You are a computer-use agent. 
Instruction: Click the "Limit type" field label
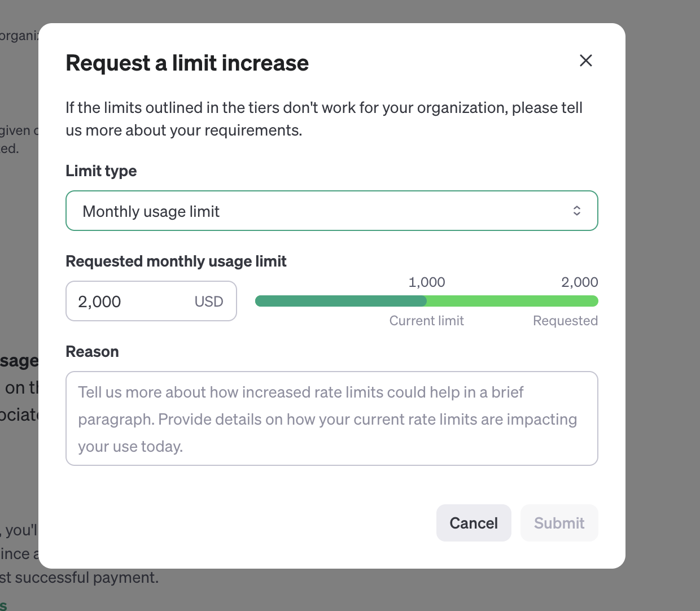click(101, 171)
